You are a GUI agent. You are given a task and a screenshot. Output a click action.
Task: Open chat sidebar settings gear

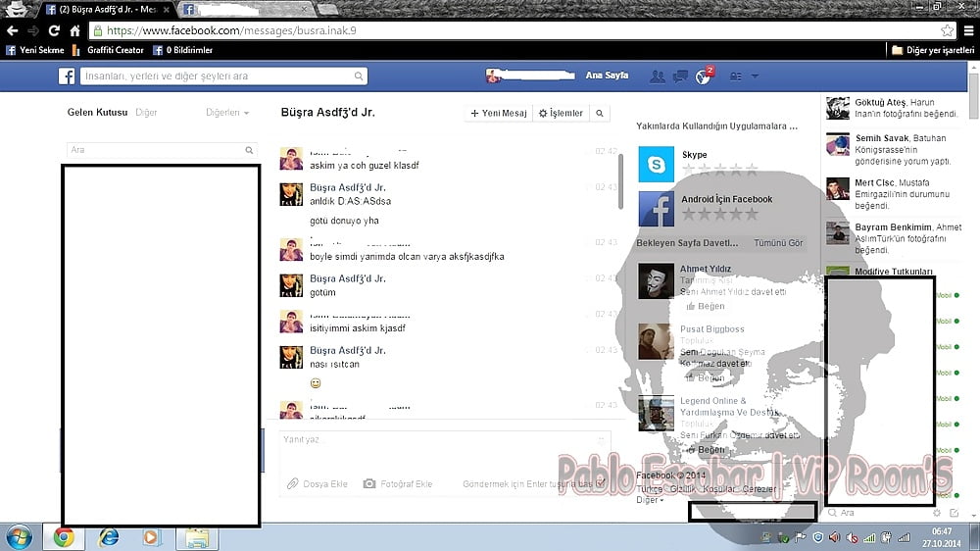[936, 513]
